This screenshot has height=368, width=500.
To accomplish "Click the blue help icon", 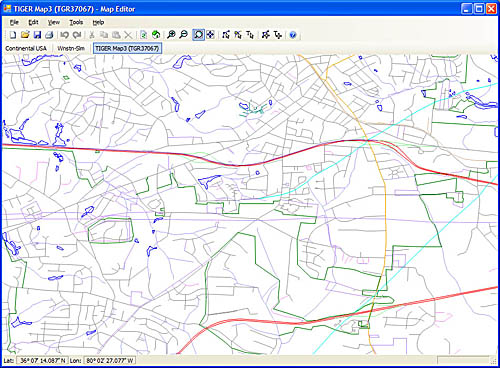I will pos(293,35).
